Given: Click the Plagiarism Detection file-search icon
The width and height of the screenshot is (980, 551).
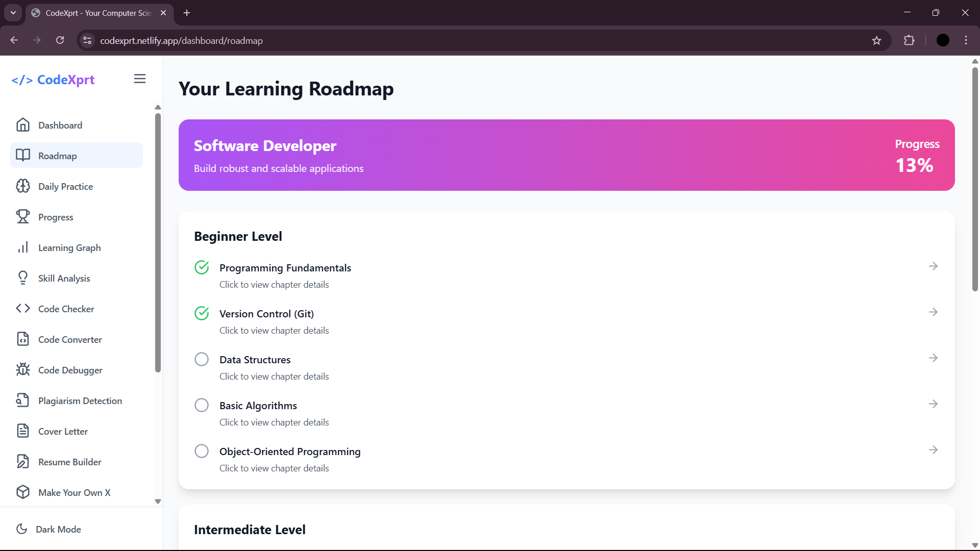Looking at the screenshot, I should [23, 400].
